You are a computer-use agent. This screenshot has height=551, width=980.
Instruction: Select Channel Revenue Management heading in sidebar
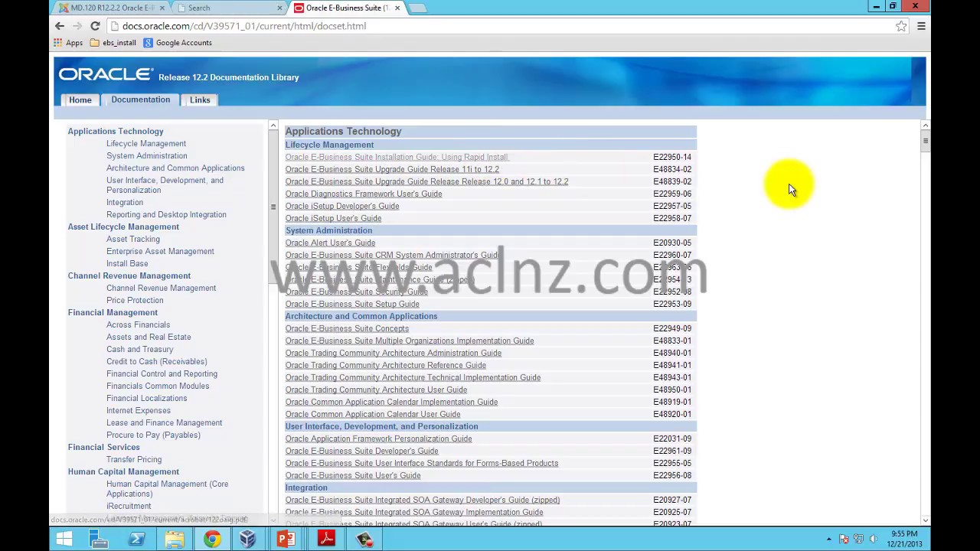(x=129, y=276)
